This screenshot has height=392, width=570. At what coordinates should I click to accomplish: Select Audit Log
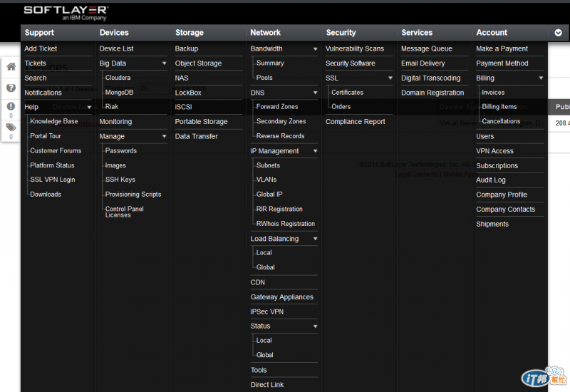point(491,180)
